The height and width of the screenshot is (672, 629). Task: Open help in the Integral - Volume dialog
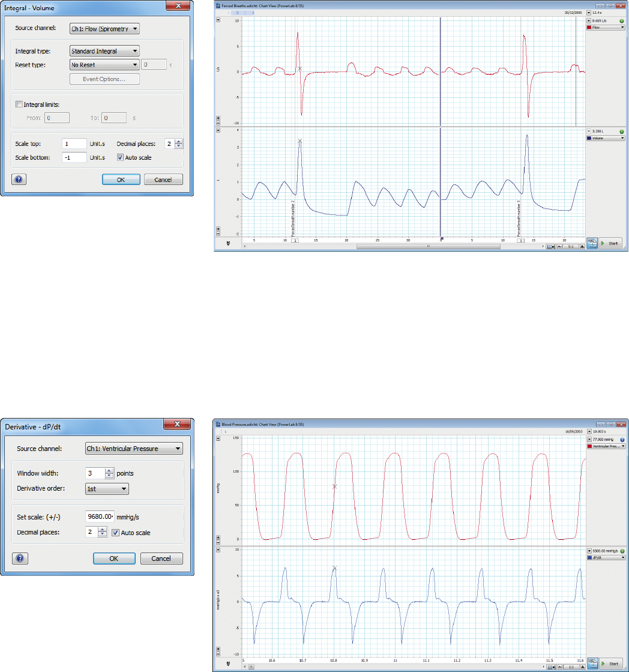point(19,179)
